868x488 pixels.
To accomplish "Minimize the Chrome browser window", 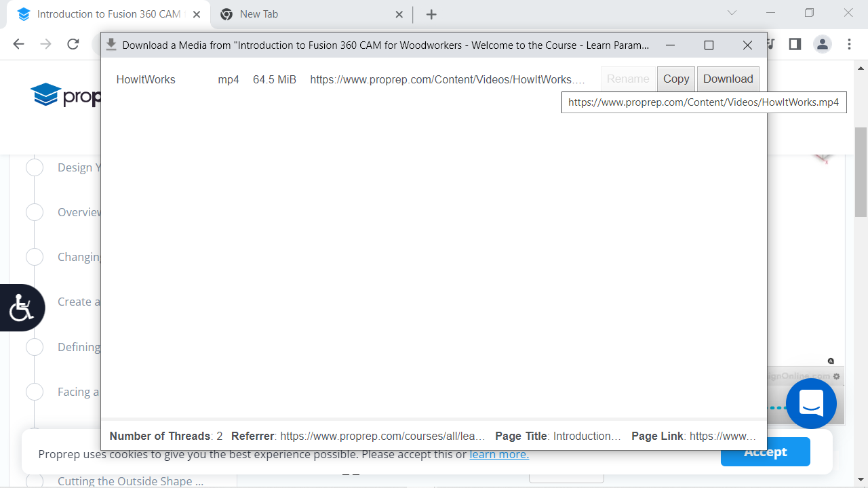I will coord(770,13).
